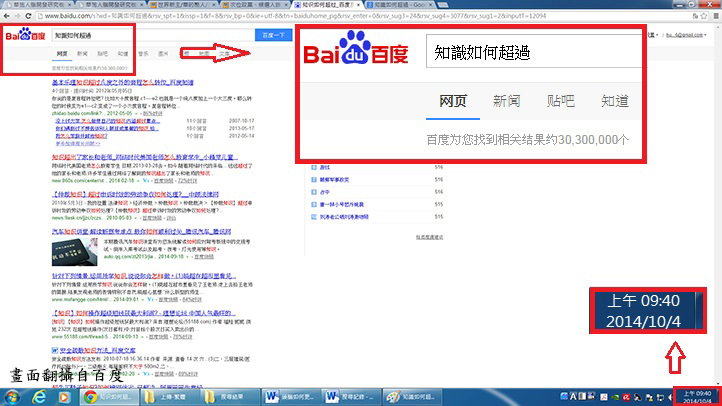Image resolution: width=722 pixels, height=406 pixels.
Task: Open the fourth result about 汽车知识
Action: 141,232
